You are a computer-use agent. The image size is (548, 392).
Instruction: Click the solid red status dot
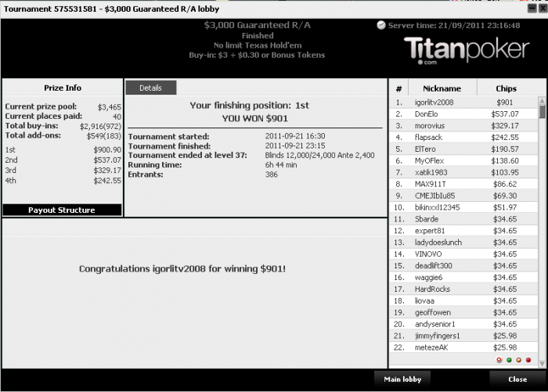click(x=528, y=360)
